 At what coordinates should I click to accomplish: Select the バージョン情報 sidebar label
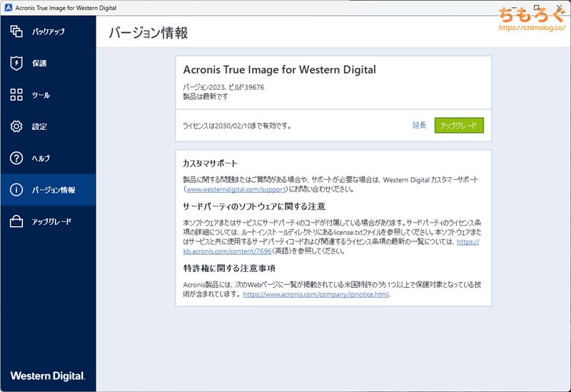pyautogui.click(x=54, y=190)
